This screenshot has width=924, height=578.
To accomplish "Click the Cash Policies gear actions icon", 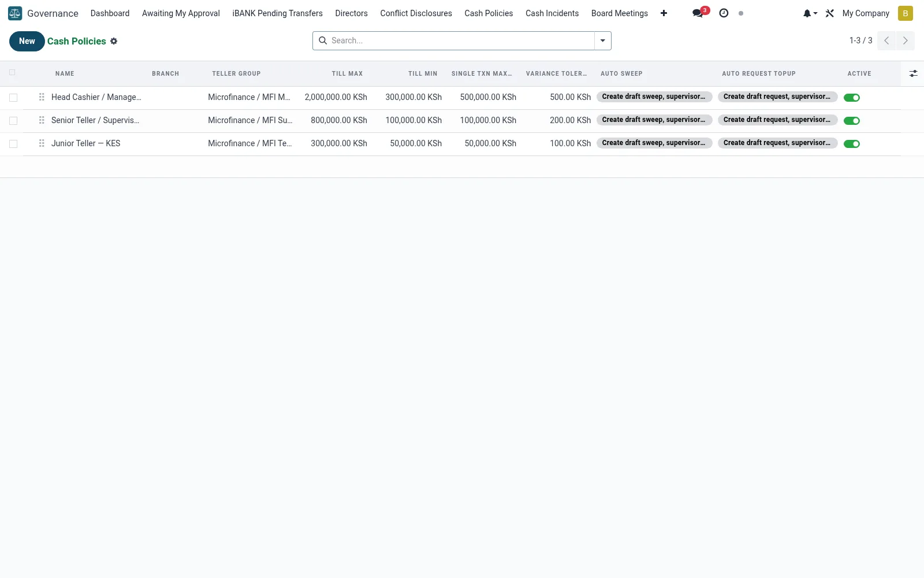I will pyautogui.click(x=114, y=41).
